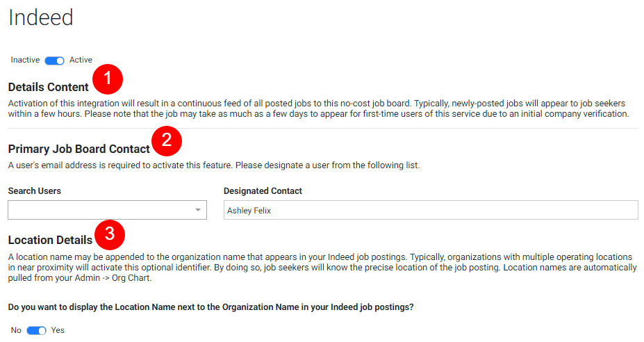
Task: Click the email address required description text
Action: (214, 165)
